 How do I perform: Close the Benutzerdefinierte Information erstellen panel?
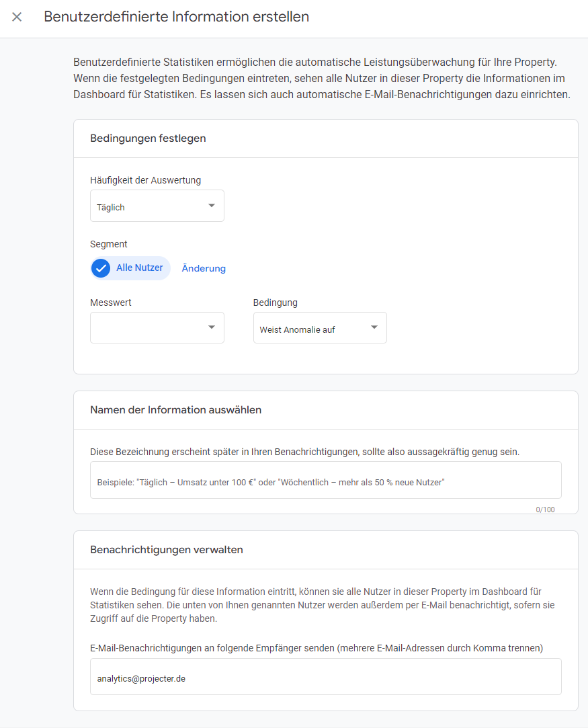pyautogui.click(x=17, y=17)
